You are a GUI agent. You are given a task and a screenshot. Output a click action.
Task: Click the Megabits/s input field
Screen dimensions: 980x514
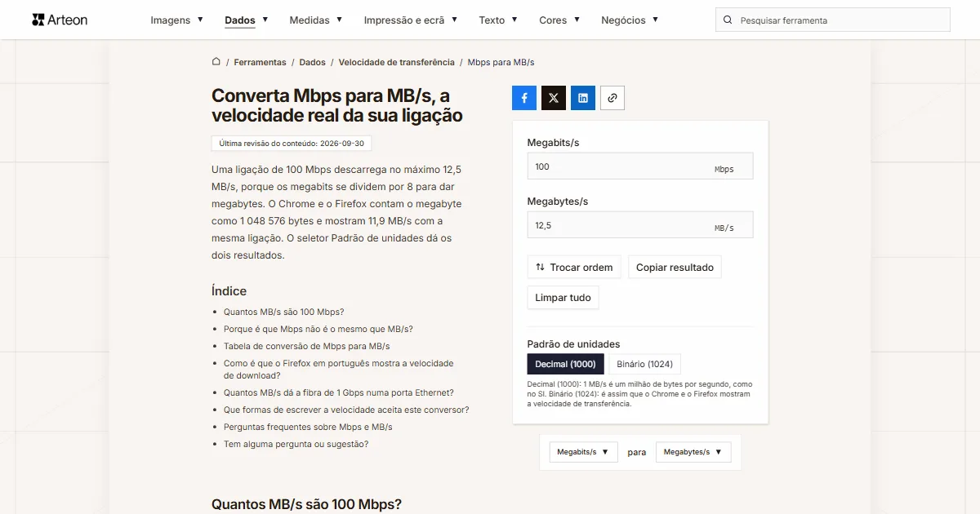coord(640,166)
